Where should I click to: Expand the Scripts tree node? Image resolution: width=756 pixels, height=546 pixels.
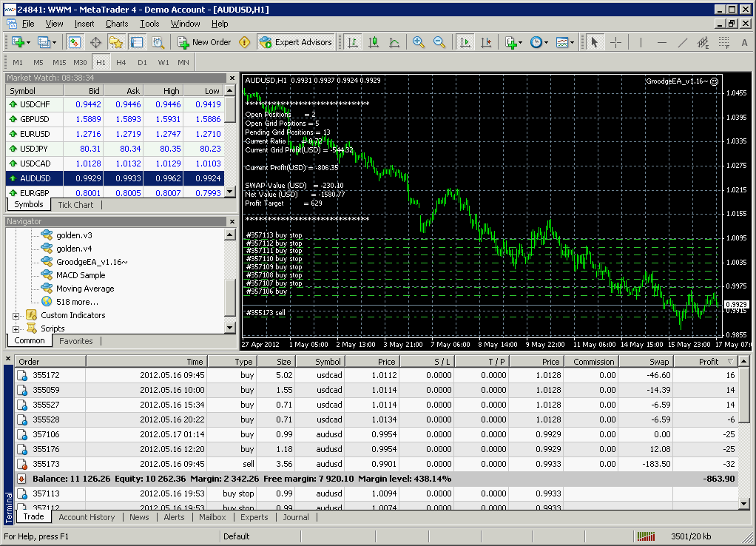tap(16, 329)
